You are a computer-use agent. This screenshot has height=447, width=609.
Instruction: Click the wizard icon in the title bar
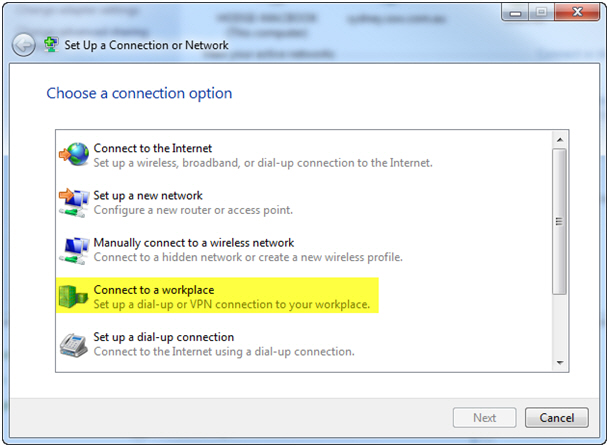coord(51,45)
